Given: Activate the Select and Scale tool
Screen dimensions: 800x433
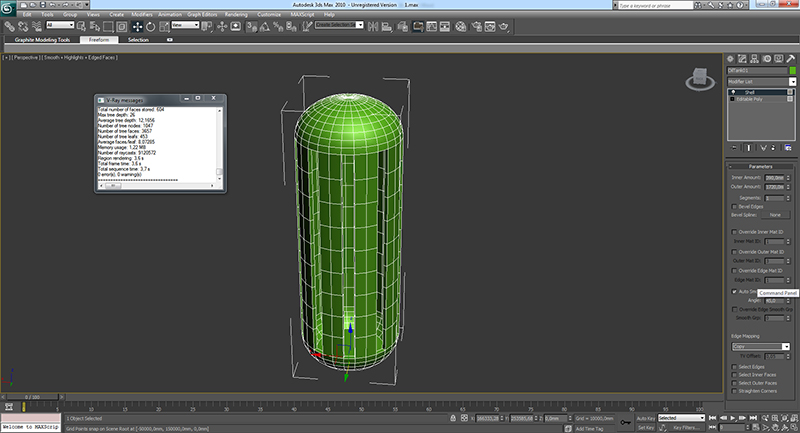Looking at the screenshot, I should click(x=164, y=26).
